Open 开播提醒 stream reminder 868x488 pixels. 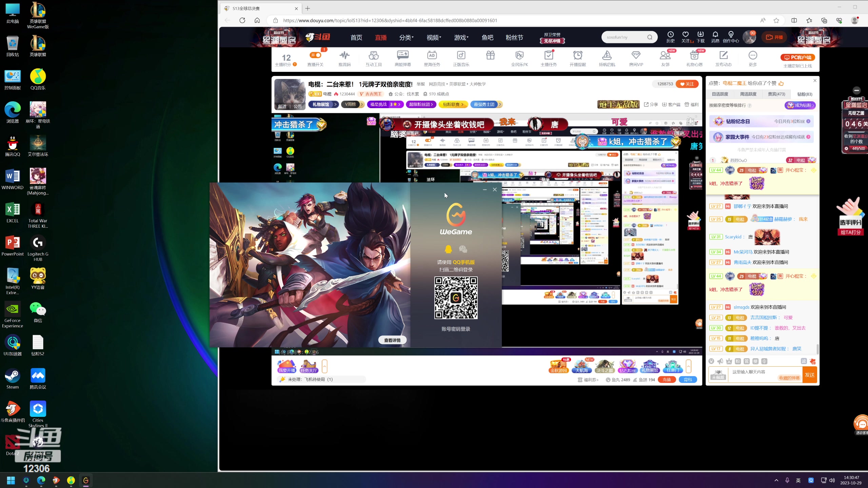pos(578,58)
